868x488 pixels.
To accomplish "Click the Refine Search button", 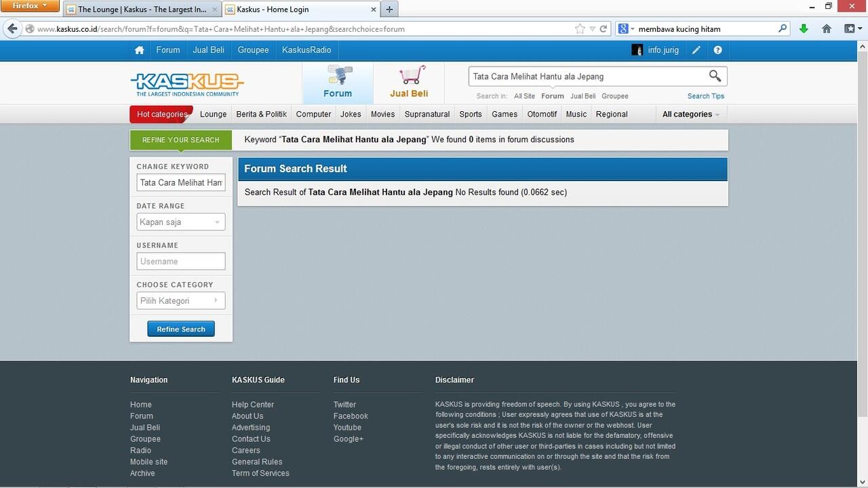I will tap(181, 329).
